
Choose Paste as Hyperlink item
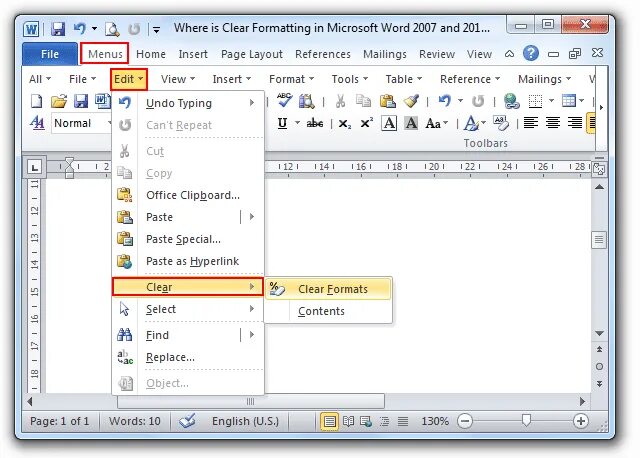(x=188, y=261)
